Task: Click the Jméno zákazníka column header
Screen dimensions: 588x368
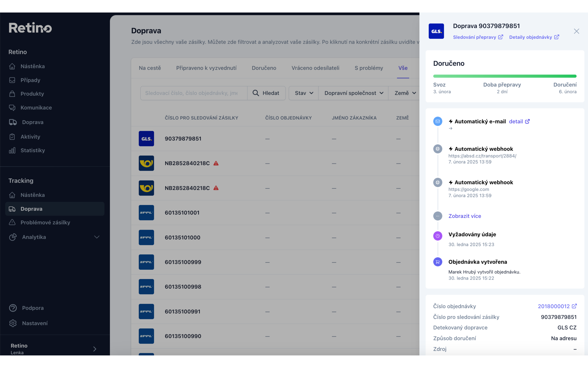Action: (x=354, y=118)
